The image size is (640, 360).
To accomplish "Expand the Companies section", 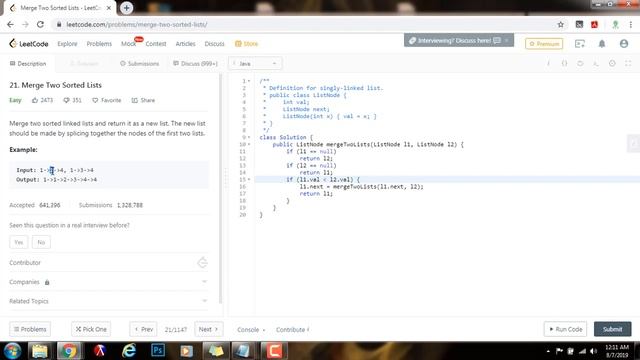I will pos(109,282).
